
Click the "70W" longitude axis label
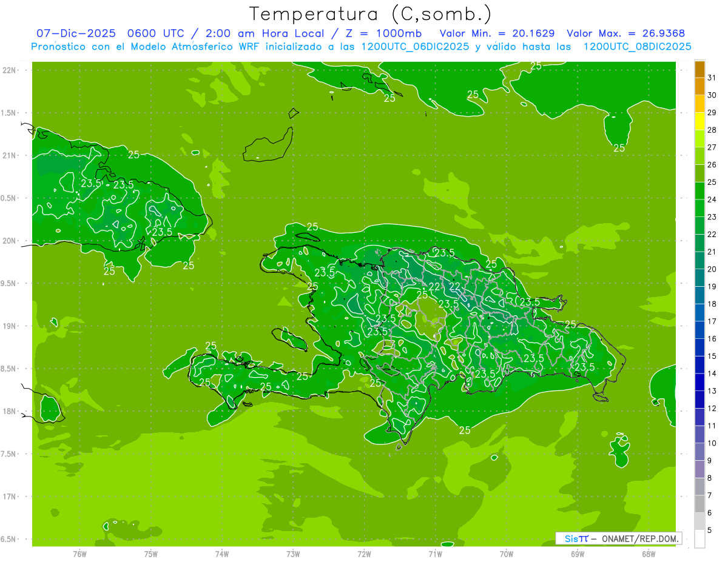507,554
